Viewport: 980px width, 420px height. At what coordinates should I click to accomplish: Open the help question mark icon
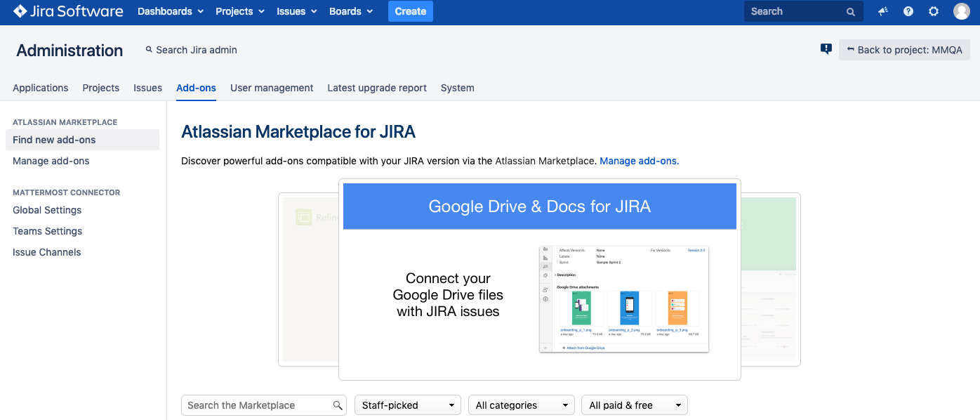click(908, 11)
